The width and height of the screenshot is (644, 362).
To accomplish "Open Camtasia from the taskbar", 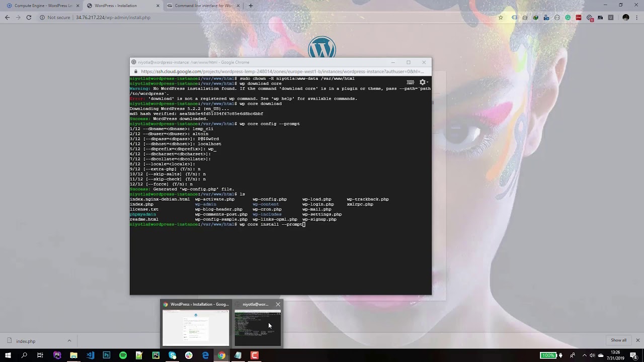I will pyautogui.click(x=255, y=355).
